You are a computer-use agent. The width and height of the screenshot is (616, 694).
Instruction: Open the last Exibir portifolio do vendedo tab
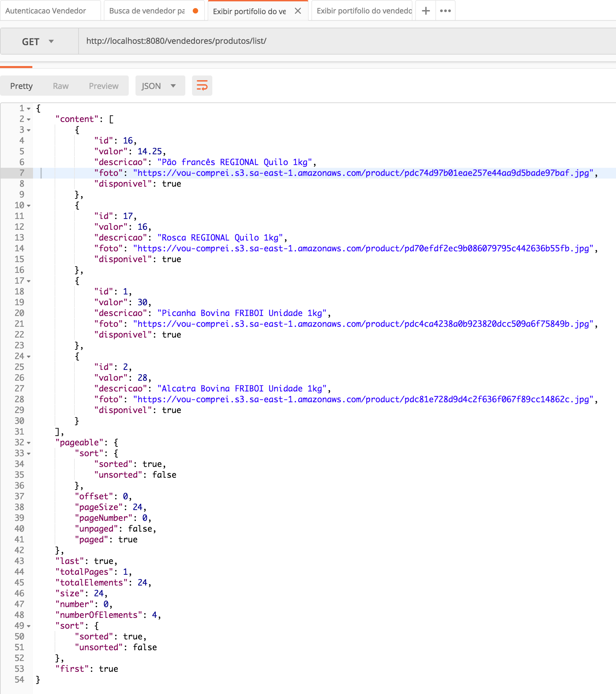click(x=362, y=10)
